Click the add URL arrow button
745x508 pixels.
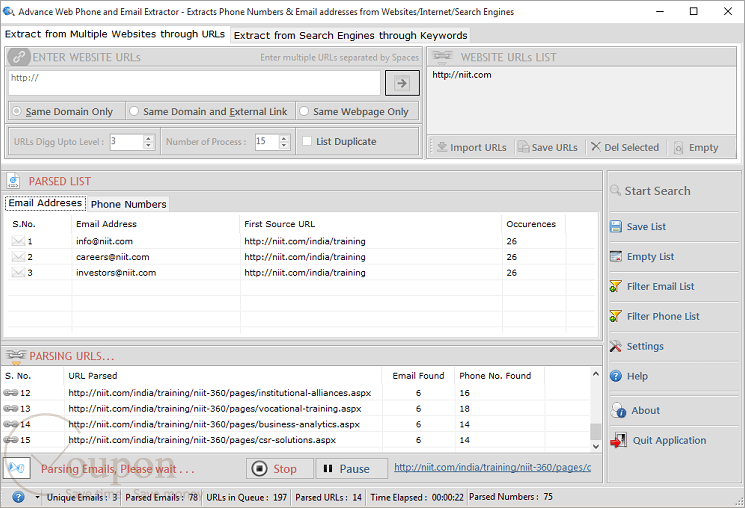click(402, 83)
